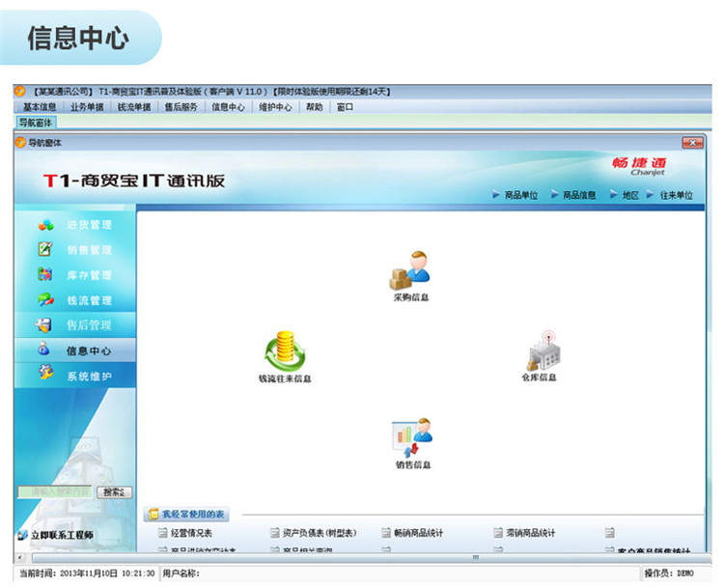Viewport: 724px width, 588px height.
Task: Open the 窗口 menu
Action: [345, 107]
